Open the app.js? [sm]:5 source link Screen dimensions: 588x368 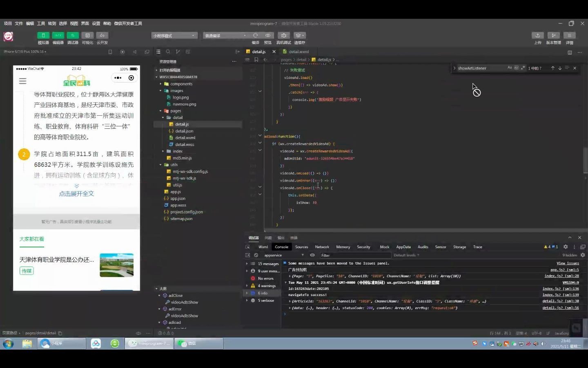click(565, 270)
